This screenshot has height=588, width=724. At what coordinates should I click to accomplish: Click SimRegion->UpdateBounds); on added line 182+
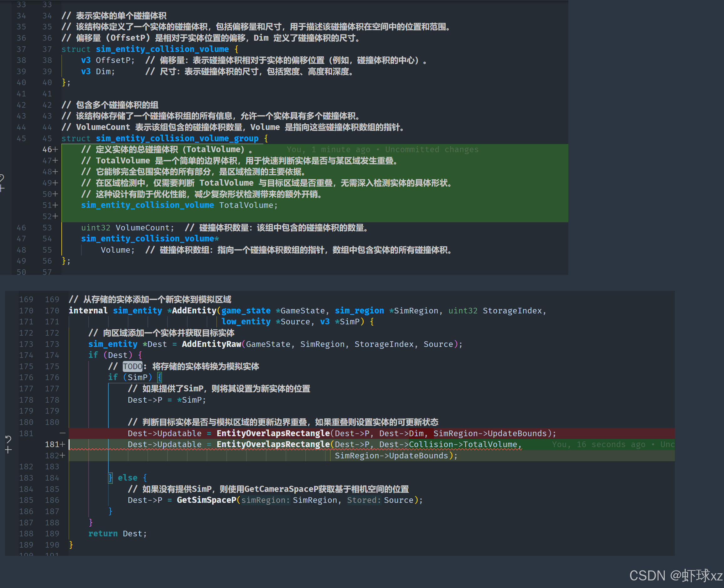(396, 456)
